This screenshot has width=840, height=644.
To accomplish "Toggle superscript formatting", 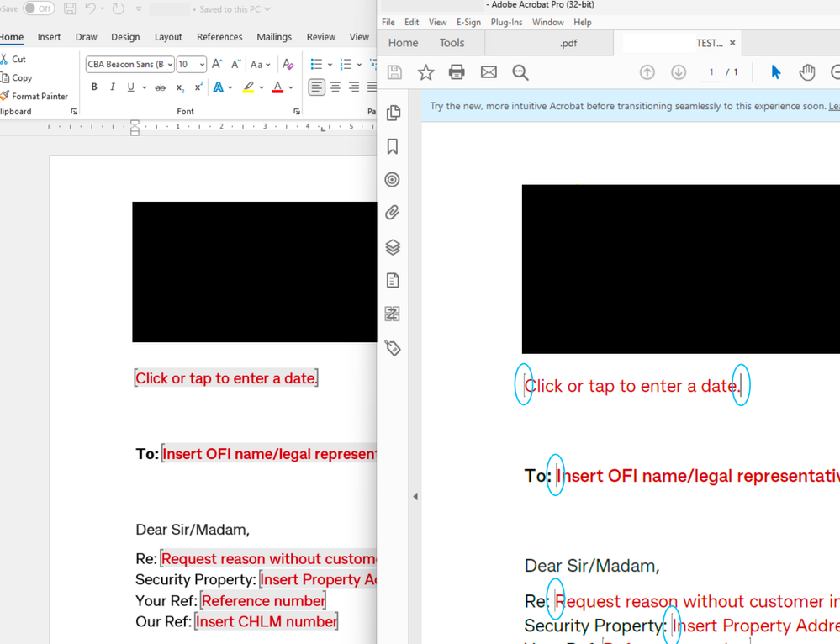I will pos(198,87).
